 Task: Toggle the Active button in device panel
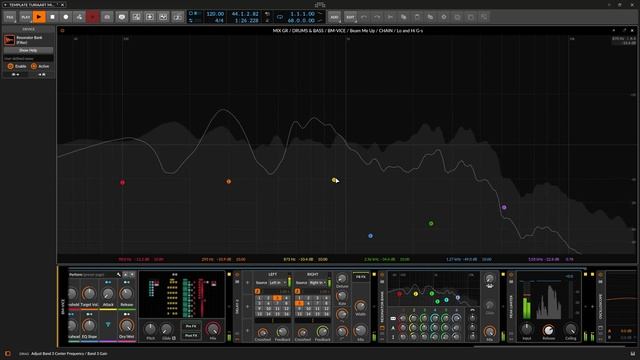(x=34, y=66)
